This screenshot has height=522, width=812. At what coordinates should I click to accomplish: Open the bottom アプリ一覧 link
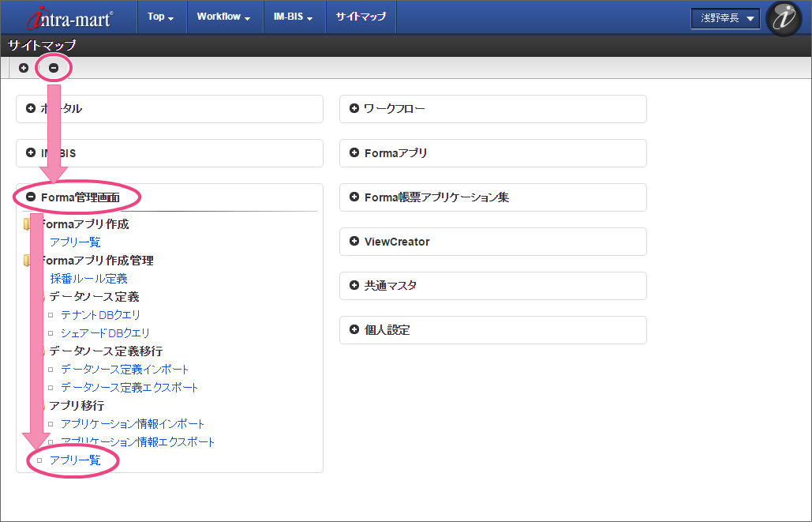click(75, 460)
